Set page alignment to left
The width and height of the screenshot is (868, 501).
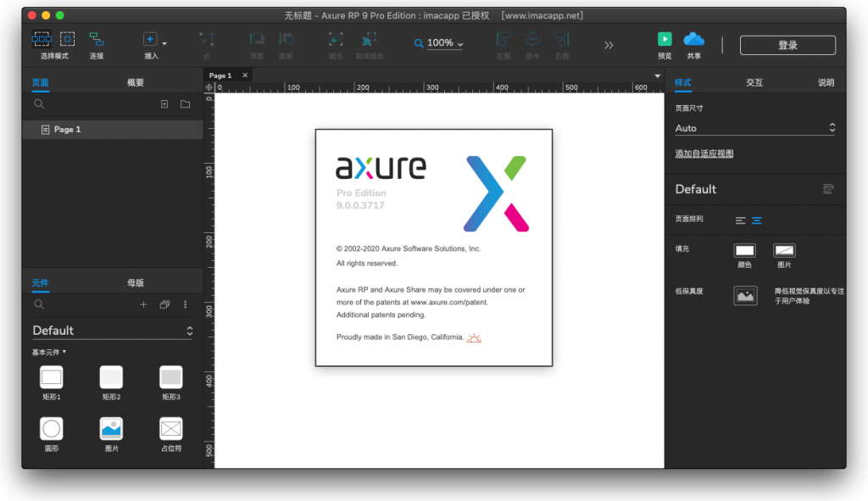click(740, 220)
